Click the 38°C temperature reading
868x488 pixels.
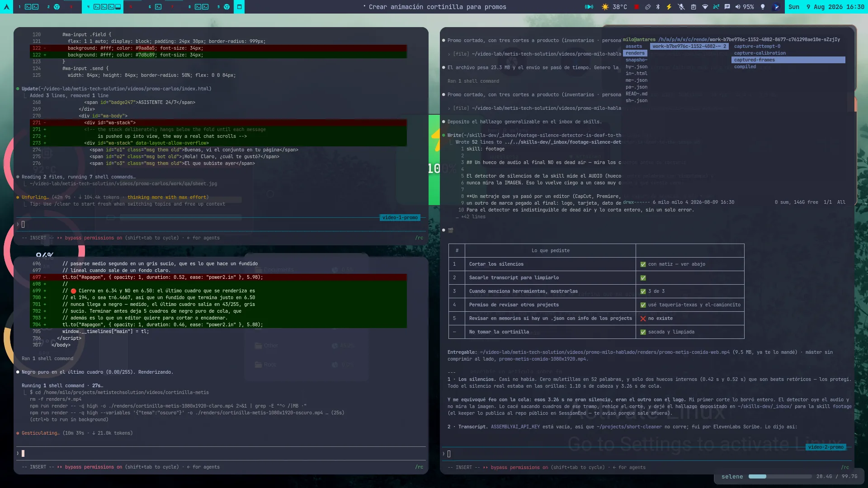[620, 7]
